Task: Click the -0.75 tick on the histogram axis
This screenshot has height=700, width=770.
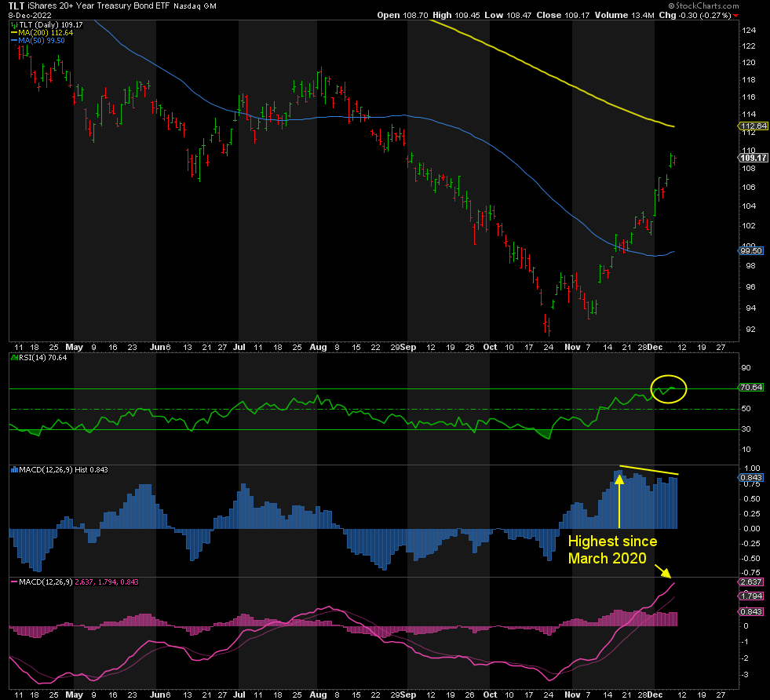Action: click(x=750, y=572)
